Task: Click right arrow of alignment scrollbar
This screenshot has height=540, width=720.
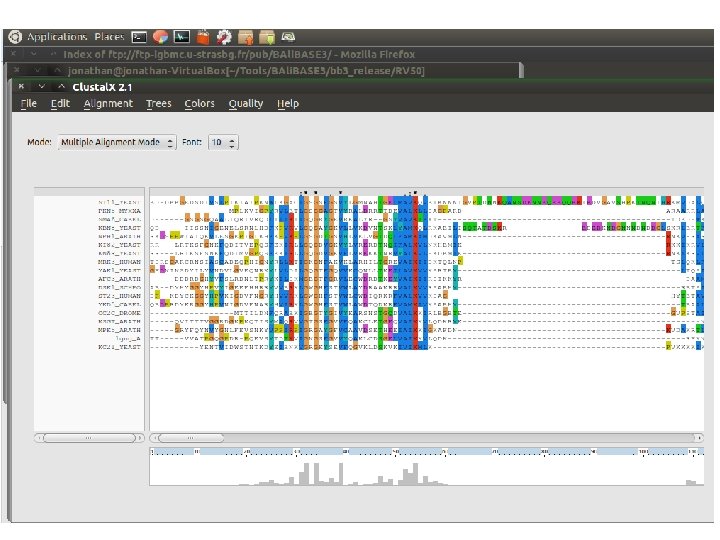Action: (699, 438)
